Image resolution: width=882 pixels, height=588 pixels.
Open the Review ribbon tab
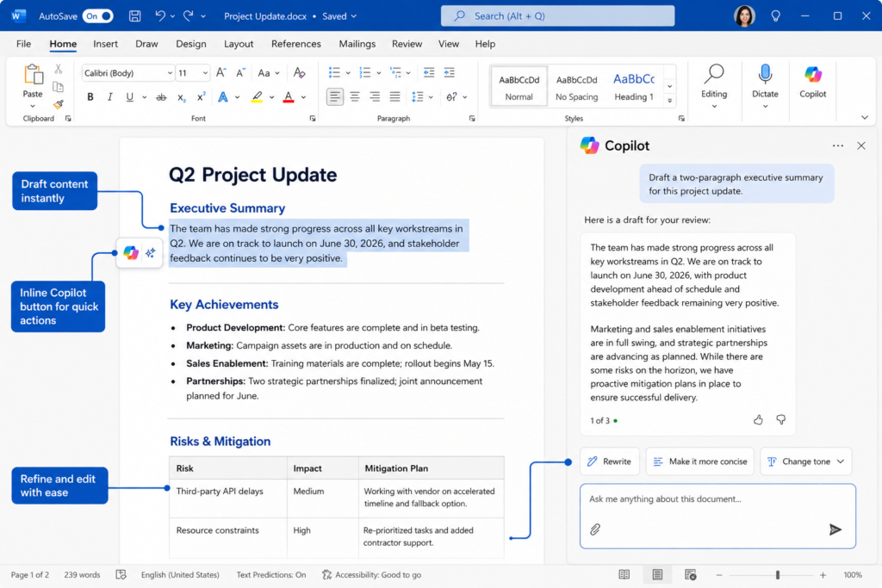click(407, 44)
